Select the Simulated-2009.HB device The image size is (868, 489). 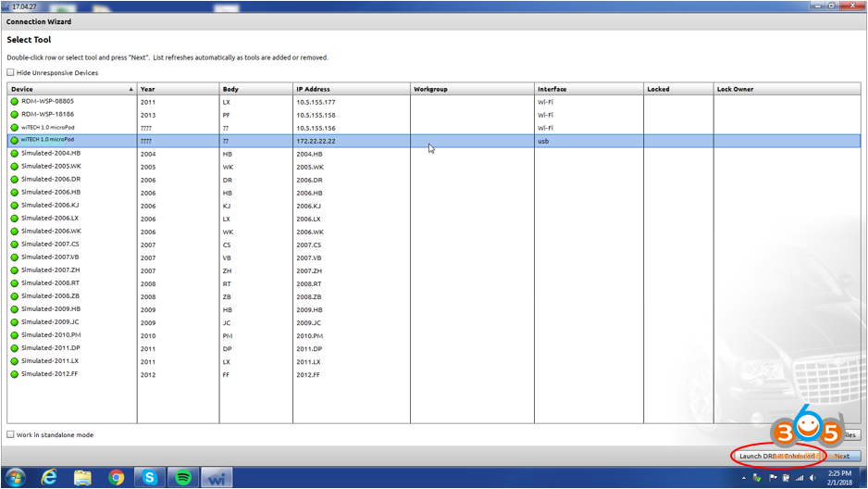[434, 309]
